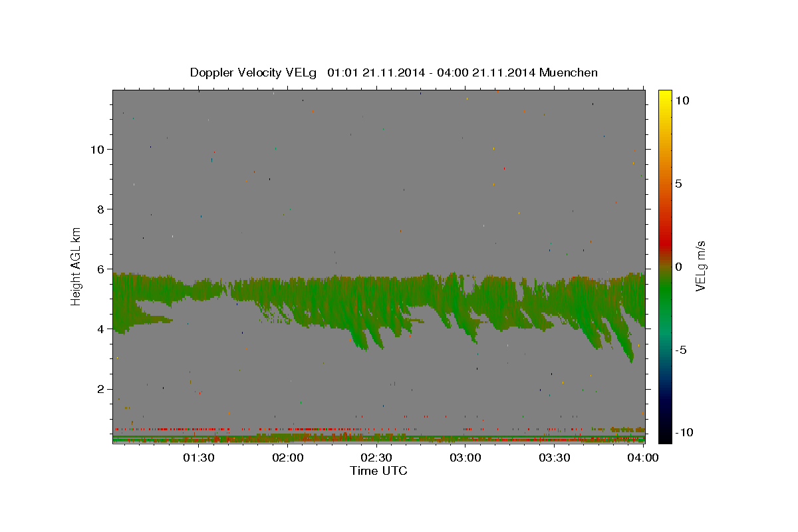Click the height axis label 10
This screenshot has height=532, width=798.
96,149
